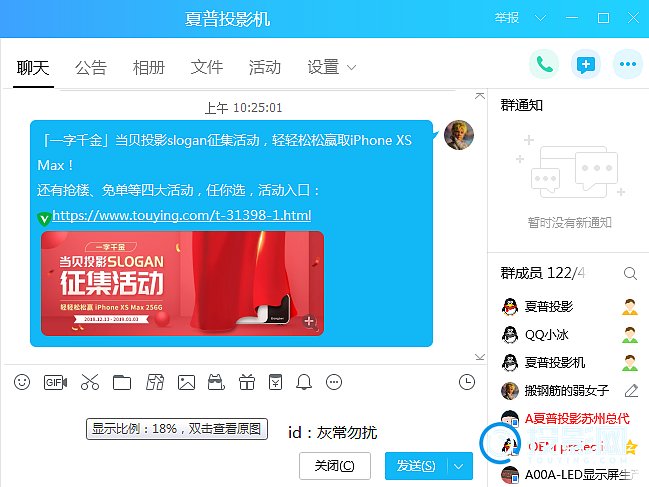Screen dimensions: 649x487
Task: Click the penguin avatar of 夏普投影
Action: tap(510, 307)
